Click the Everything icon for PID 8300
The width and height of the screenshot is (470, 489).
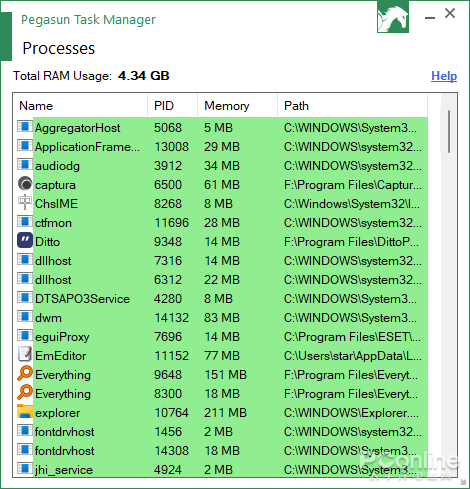tap(25, 393)
